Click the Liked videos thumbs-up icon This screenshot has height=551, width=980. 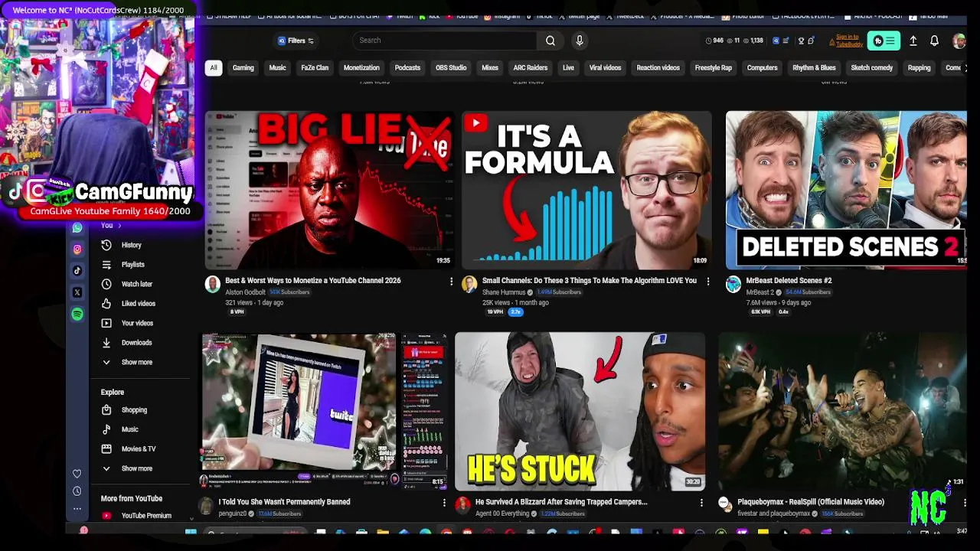[x=106, y=304]
